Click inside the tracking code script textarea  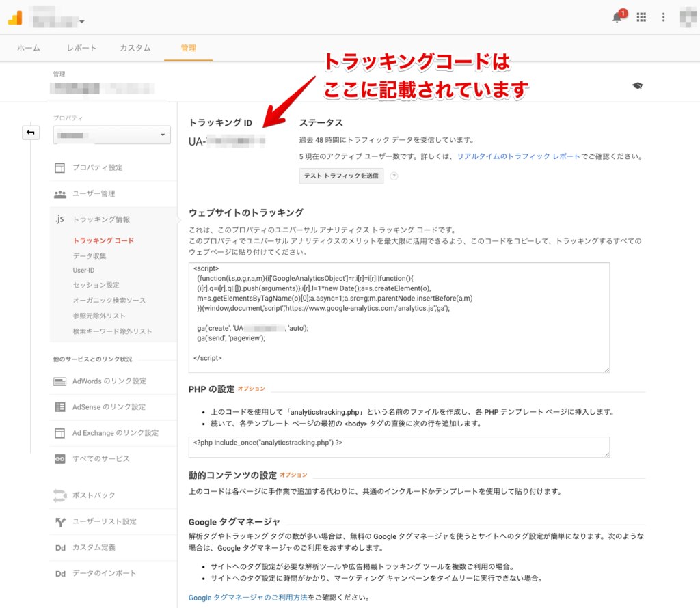(399, 318)
